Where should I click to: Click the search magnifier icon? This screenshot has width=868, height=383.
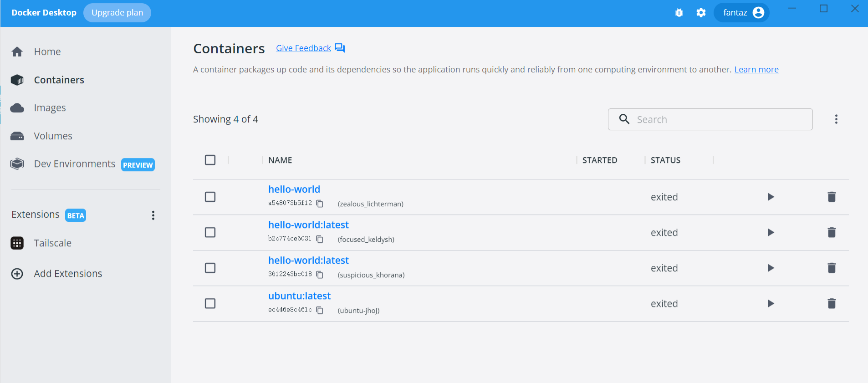pyautogui.click(x=624, y=119)
